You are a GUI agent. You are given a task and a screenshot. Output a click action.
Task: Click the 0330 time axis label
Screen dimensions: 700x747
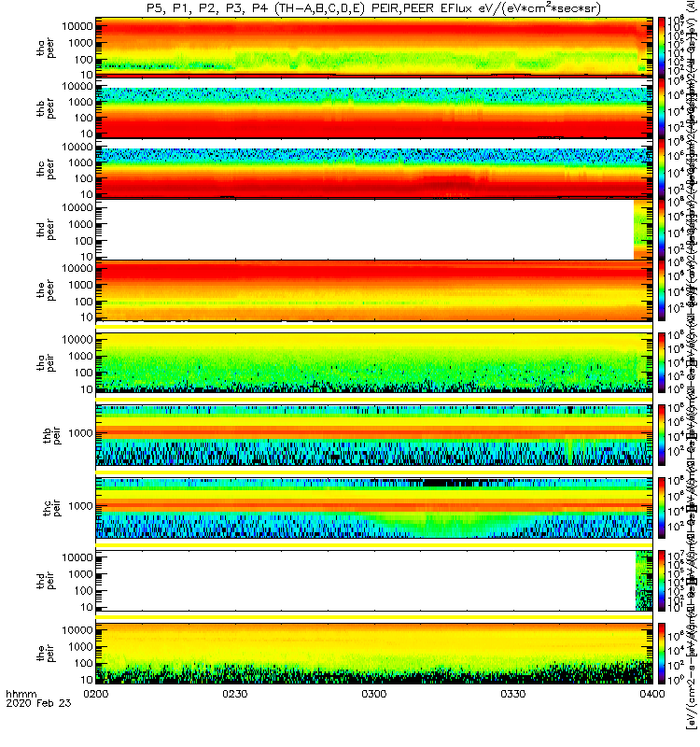(512, 694)
